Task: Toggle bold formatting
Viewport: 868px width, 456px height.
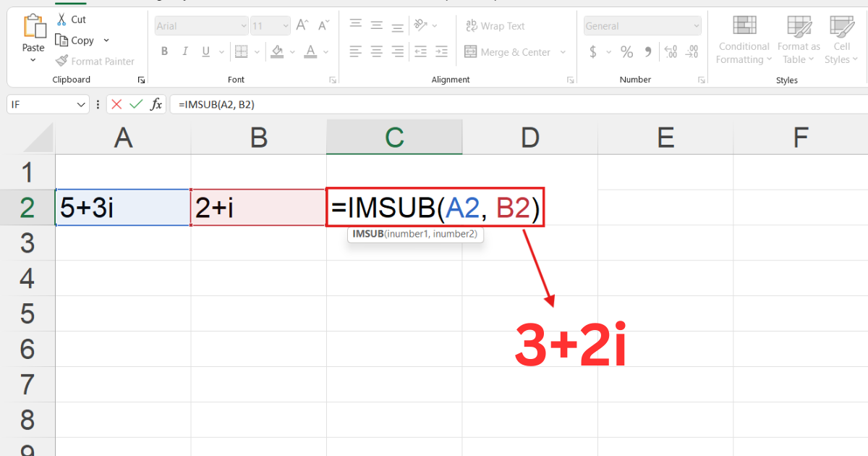Action: pyautogui.click(x=164, y=51)
